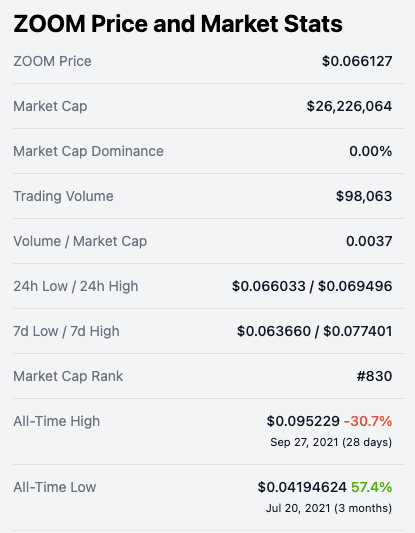This screenshot has height=533, width=415.
Task: Click the #830 market cap rank
Action: (x=374, y=376)
